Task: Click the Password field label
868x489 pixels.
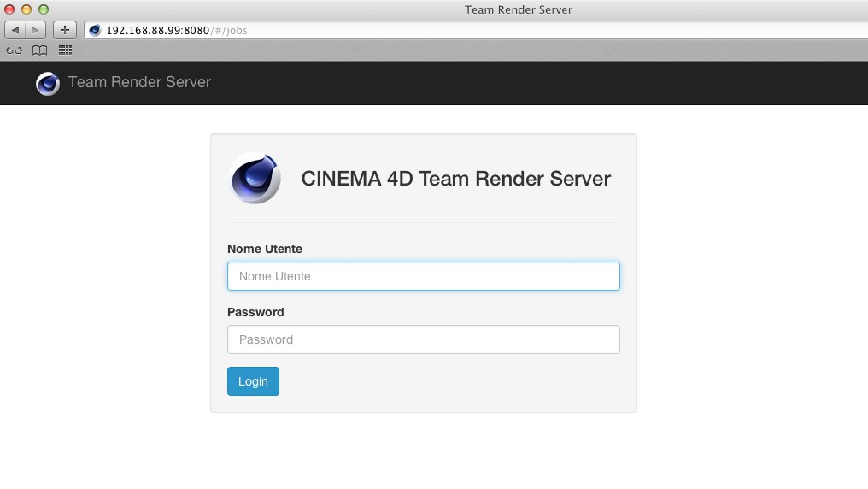Action: 255,312
